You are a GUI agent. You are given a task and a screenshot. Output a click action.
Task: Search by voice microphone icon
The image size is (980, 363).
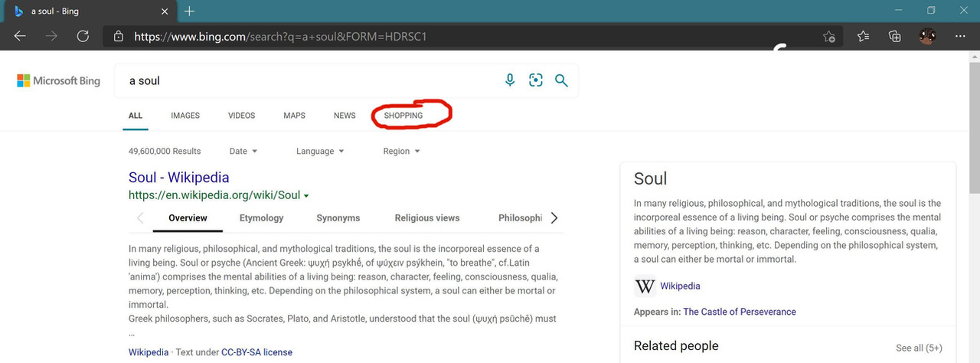[510, 80]
